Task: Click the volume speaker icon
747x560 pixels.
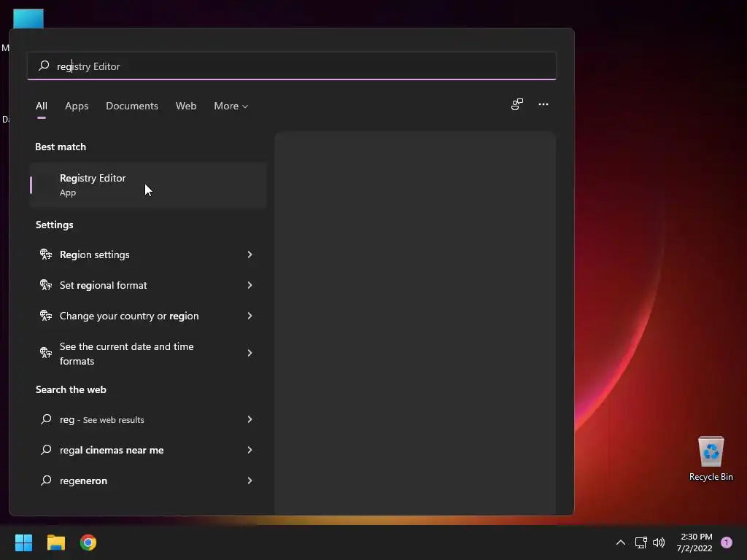Action: coord(659,542)
